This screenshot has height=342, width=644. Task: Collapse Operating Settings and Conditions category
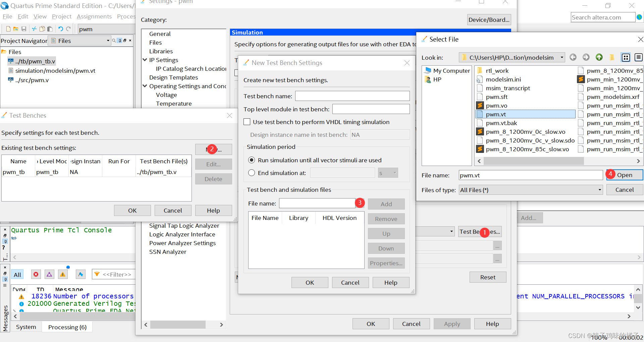tap(145, 86)
